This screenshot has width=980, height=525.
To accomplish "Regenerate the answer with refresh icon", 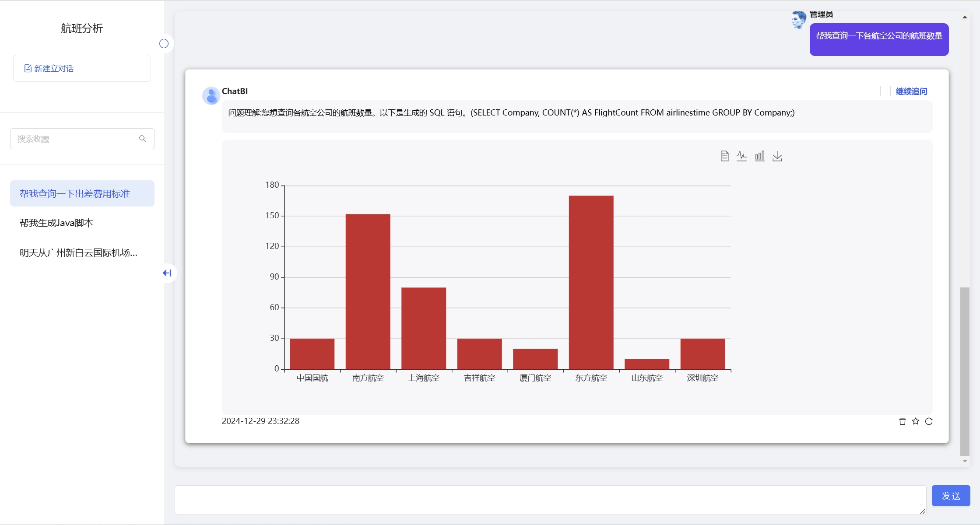I will [929, 421].
